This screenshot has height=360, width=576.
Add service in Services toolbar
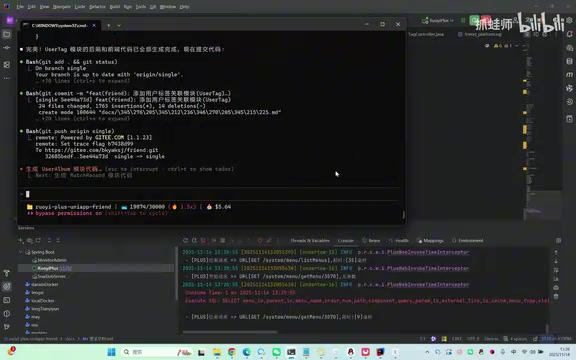coord(21,240)
